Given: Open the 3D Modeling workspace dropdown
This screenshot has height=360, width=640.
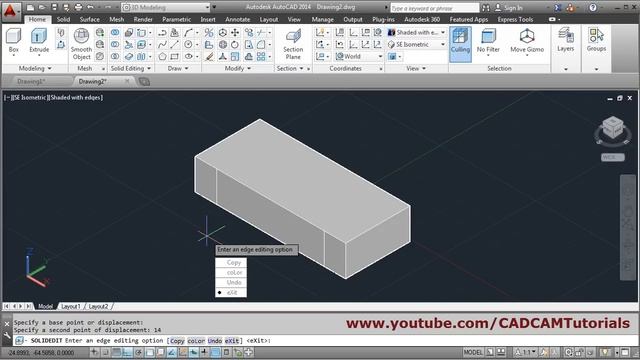Looking at the screenshot, I should click(x=166, y=7).
